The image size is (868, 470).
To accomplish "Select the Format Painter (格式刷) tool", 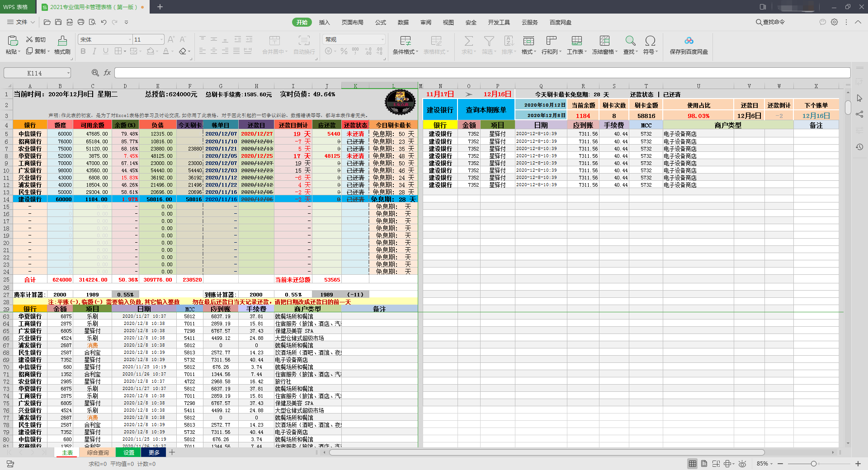I will tap(62, 45).
